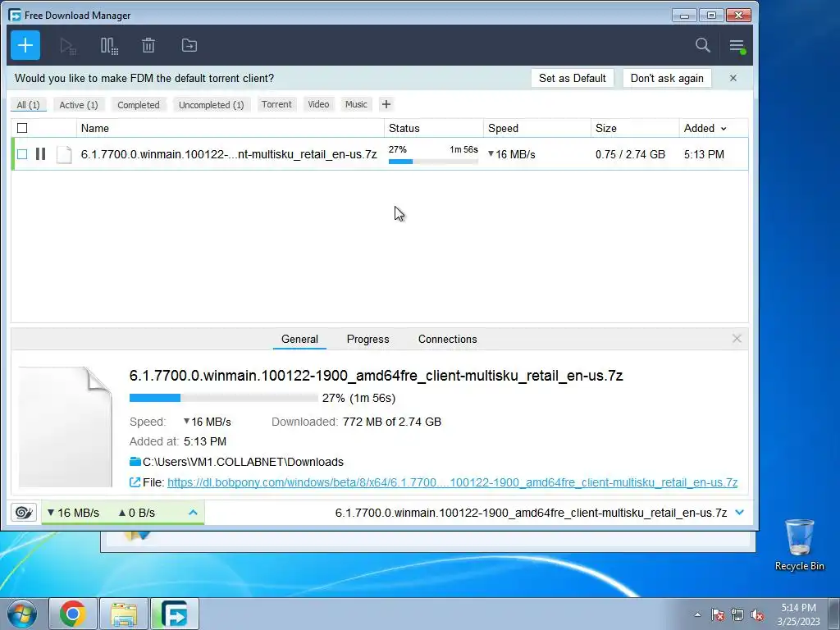Select the Torrent filter tab
The image size is (840, 630).
(276, 104)
